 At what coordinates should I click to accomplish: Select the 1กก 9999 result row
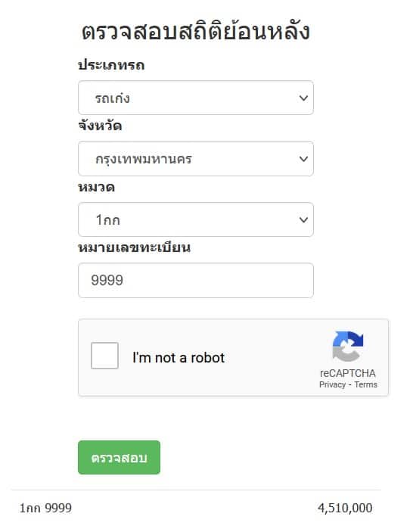(x=196, y=508)
